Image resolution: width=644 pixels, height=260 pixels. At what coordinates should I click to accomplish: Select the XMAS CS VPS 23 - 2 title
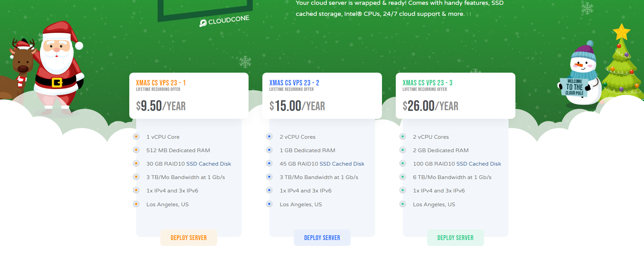click(294, 83)
